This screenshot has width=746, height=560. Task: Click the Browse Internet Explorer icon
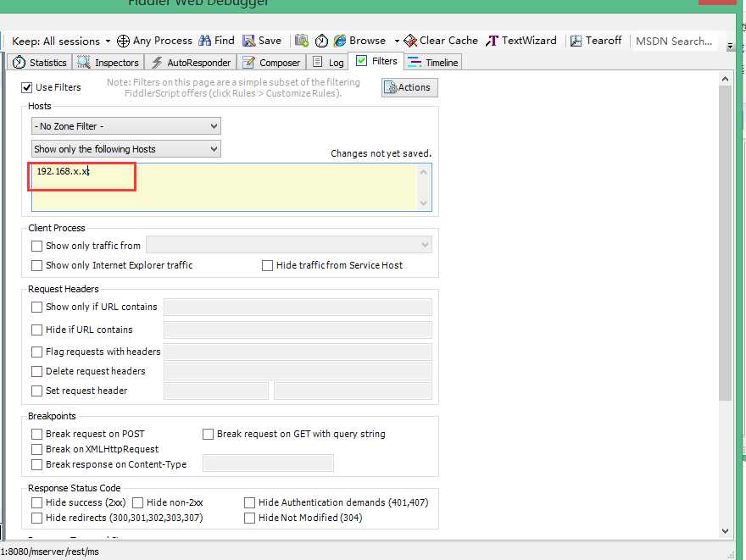tap(340, 41)
